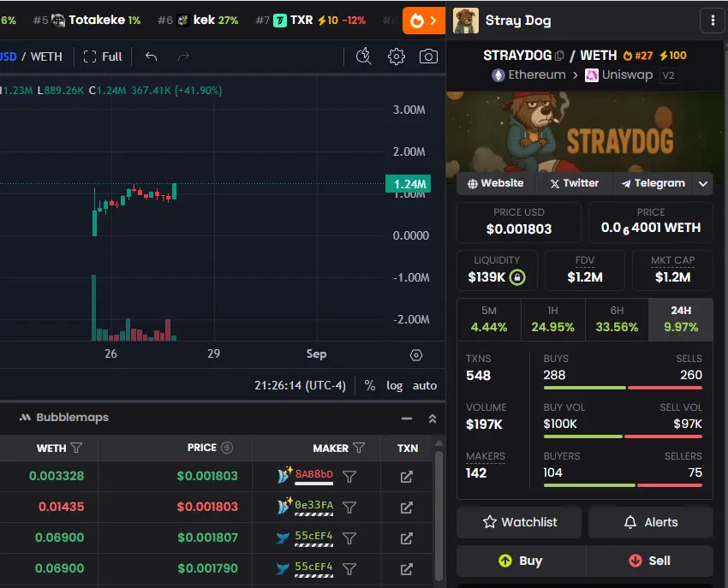Toggle auto scale on chart
Viewport: 728px width, 588px height.
coord(424,385)
